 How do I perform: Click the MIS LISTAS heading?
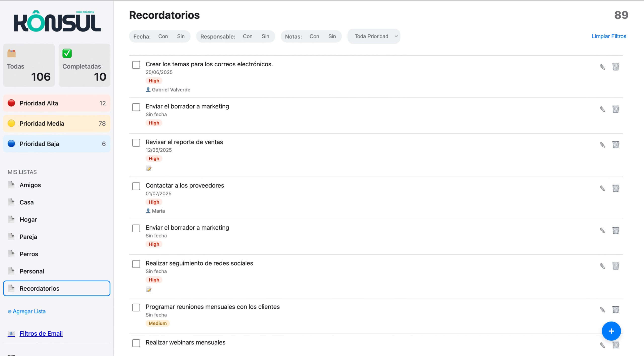click(x=22, y=172)
